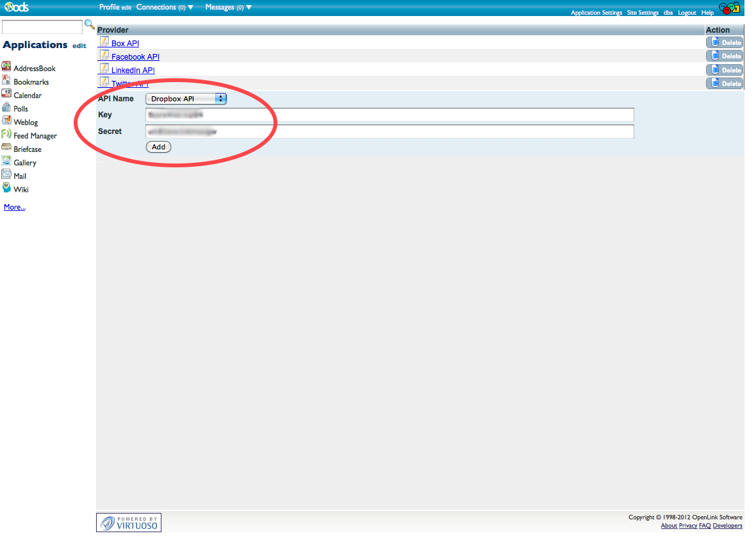This screenshot has width=756, height=545.
Task: Click the More... applications link
Action: pos(15,207)
